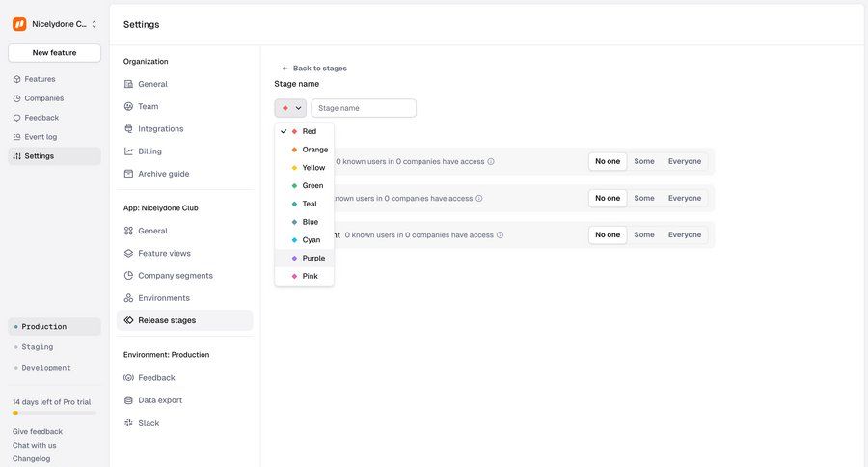Screen dimensions: 868x467
Task: Click the Data export database icon
Action: coord(128,400)
